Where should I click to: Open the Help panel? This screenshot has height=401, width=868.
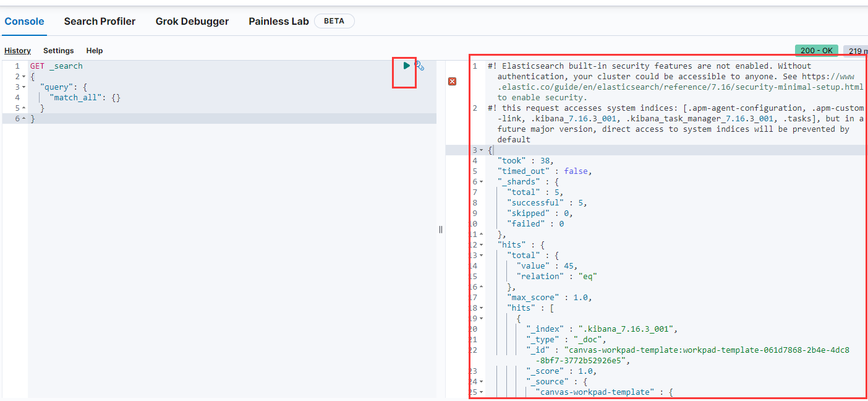(x=95, y=51)
